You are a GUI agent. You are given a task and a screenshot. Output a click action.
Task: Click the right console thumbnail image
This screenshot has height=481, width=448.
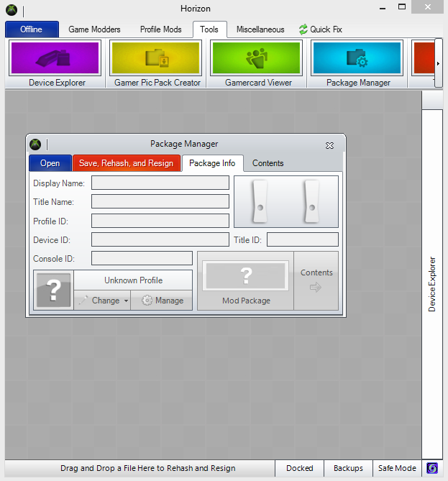(x=312, y=201)
